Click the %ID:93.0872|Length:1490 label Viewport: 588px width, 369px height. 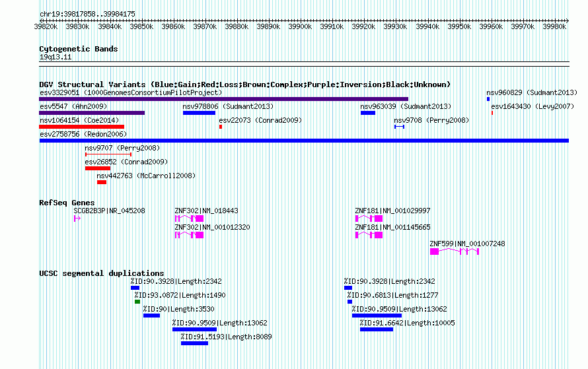point(180,295)
